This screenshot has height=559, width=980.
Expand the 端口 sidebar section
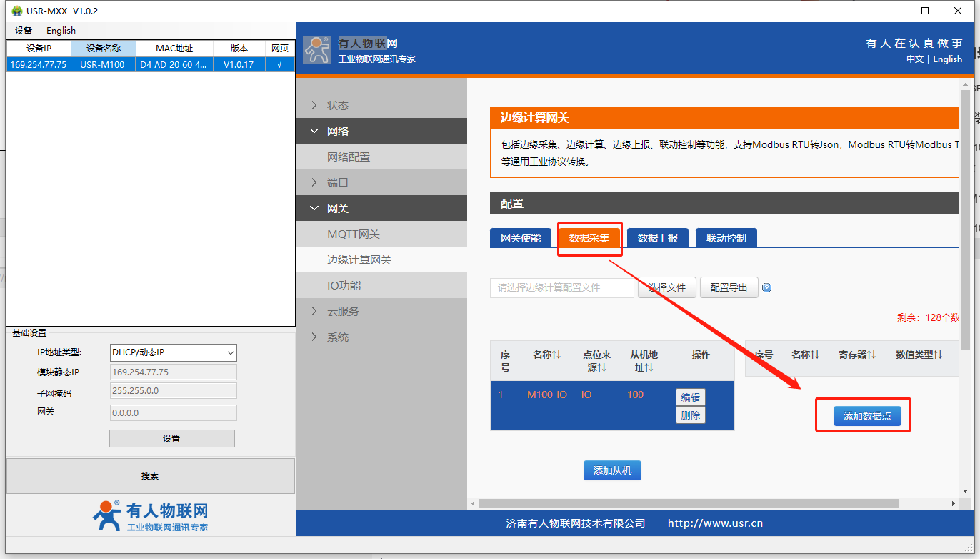coord(381,182)
